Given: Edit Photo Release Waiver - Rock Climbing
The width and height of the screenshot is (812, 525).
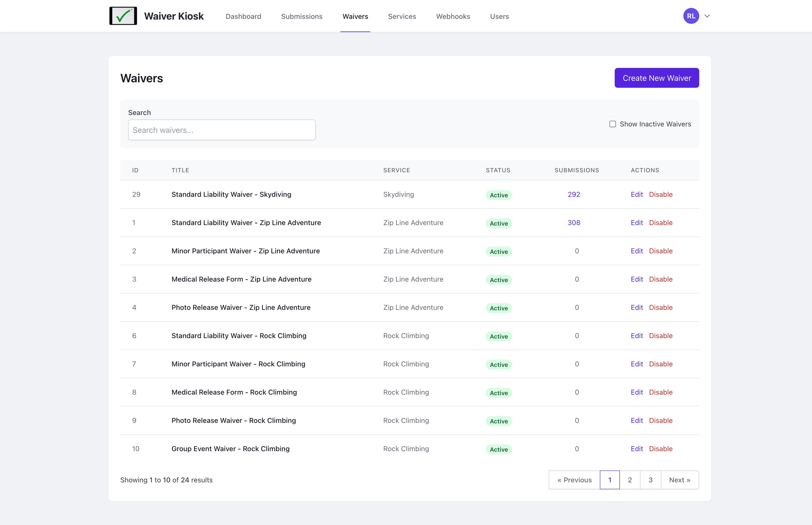Looking at the screenshot, I should pyautogui.click(x=637, y=420).
